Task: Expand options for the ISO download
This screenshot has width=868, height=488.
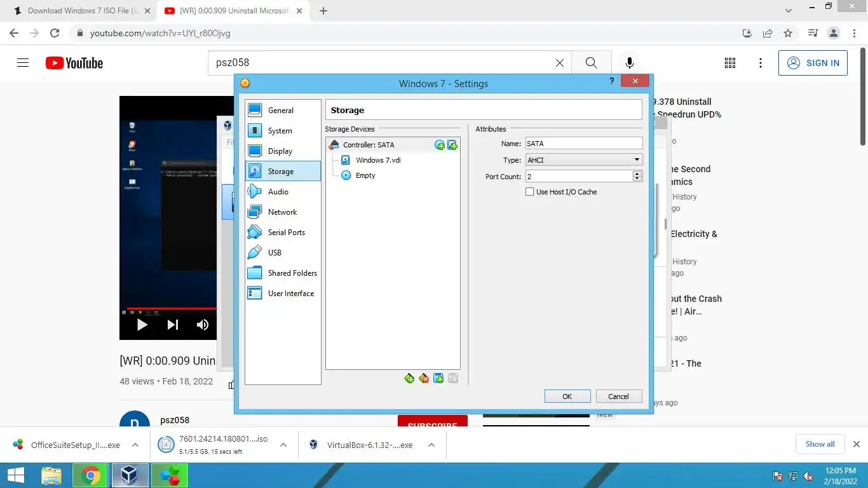Action: [283, 445]
